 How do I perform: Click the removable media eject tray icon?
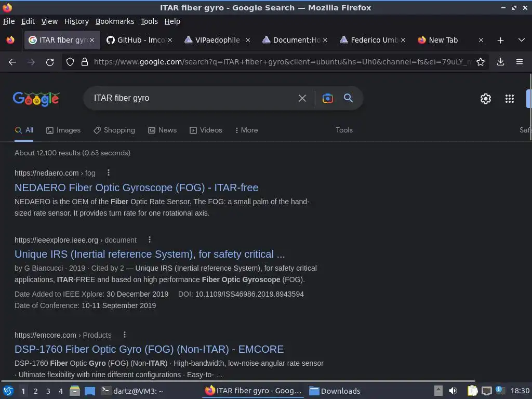click(438, 391)
